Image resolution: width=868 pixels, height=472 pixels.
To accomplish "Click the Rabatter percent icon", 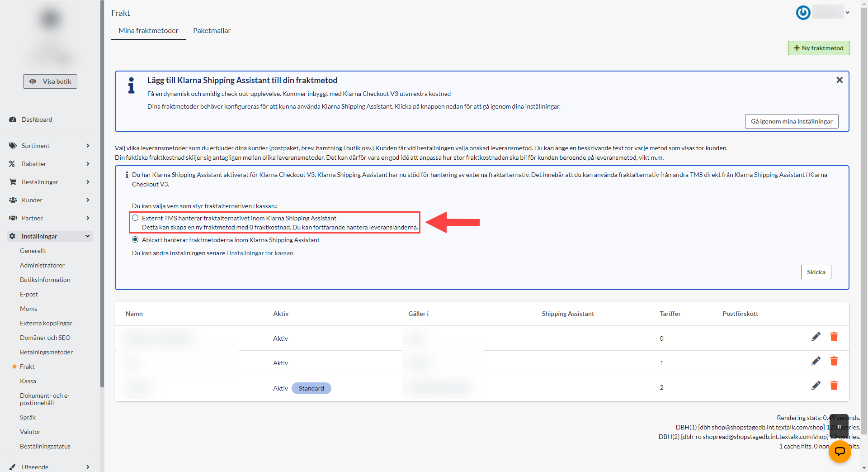I will (12, 164).
